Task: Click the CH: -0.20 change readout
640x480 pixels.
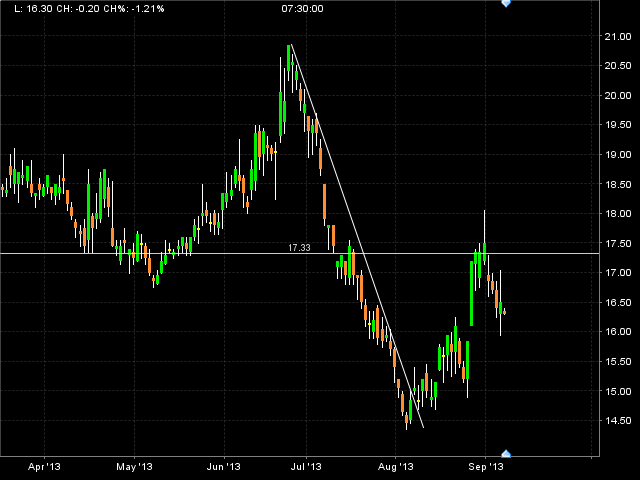Action: [78, 9]
